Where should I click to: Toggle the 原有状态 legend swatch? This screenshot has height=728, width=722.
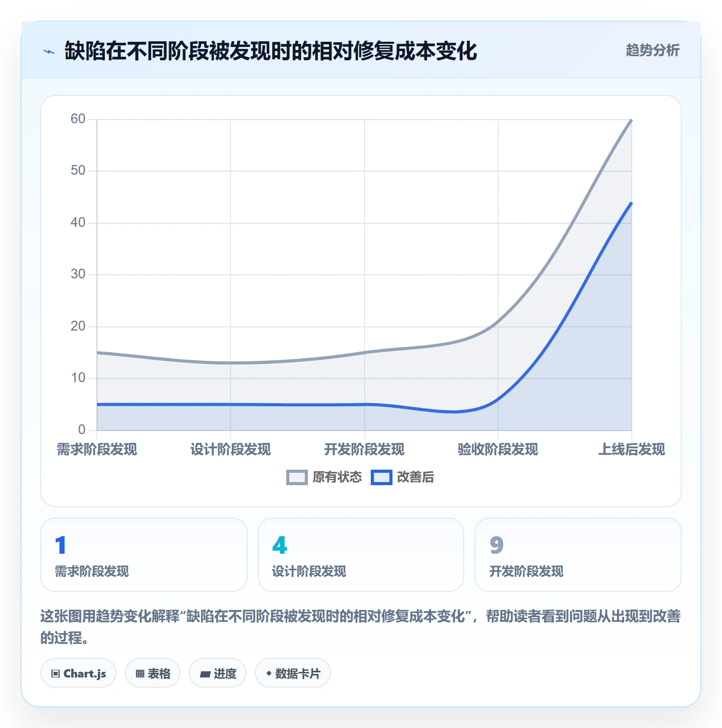tap(297, 477)
